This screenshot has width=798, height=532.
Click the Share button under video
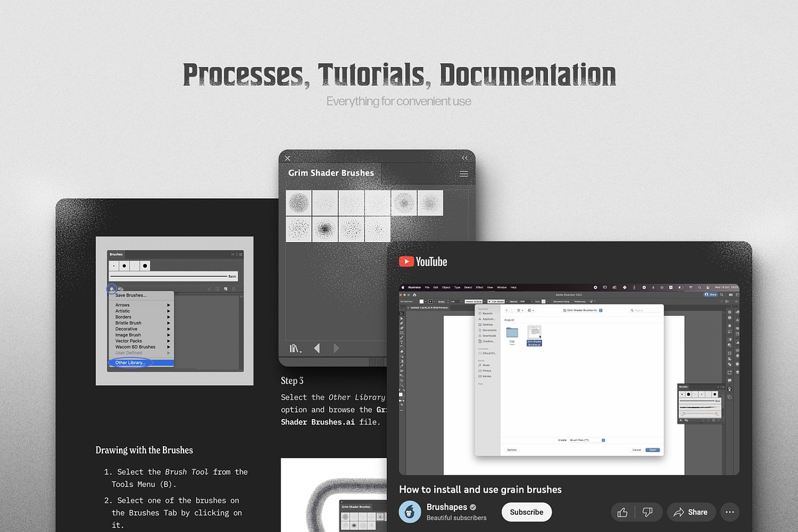click(x=690, y=512)
